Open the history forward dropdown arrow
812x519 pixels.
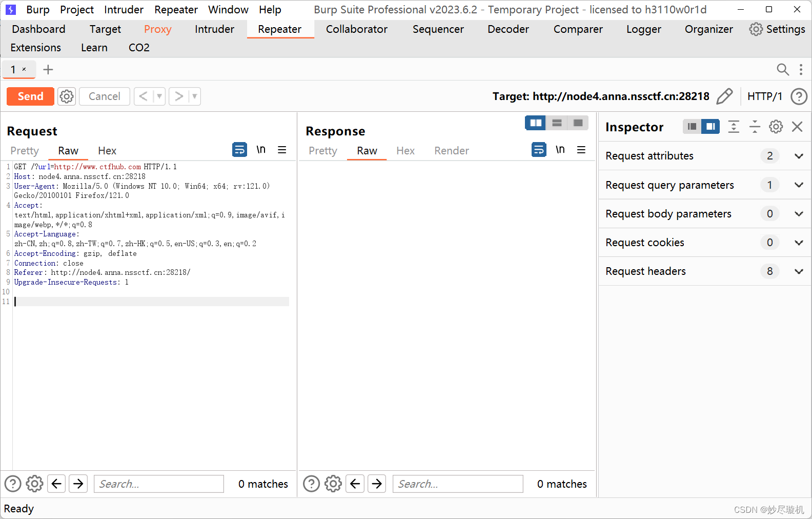195,96
